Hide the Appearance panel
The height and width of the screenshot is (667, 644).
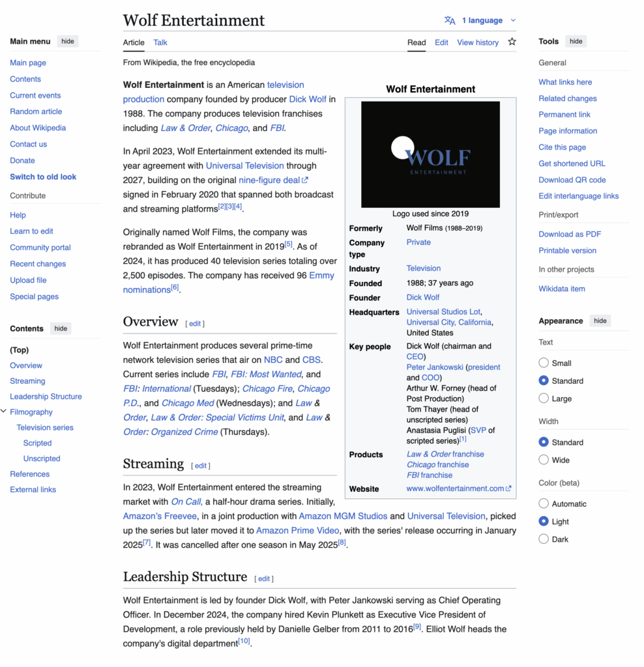point(600,320)
